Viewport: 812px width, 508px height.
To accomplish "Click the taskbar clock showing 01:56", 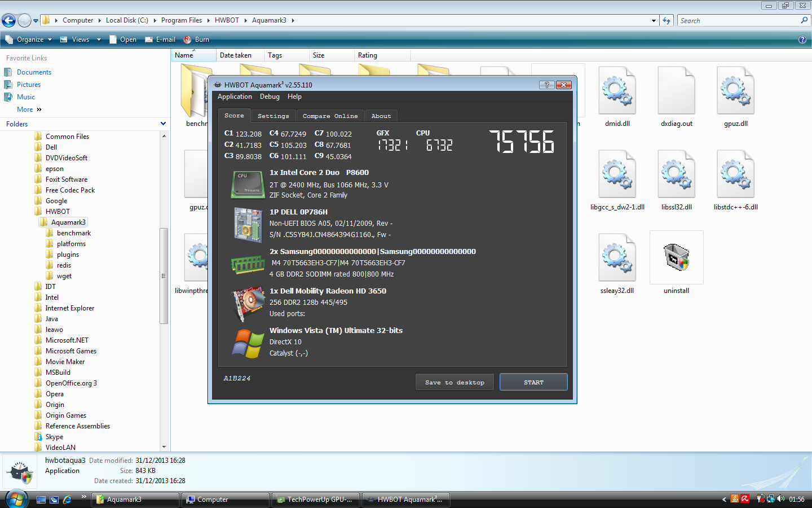I will click(797, 500).
